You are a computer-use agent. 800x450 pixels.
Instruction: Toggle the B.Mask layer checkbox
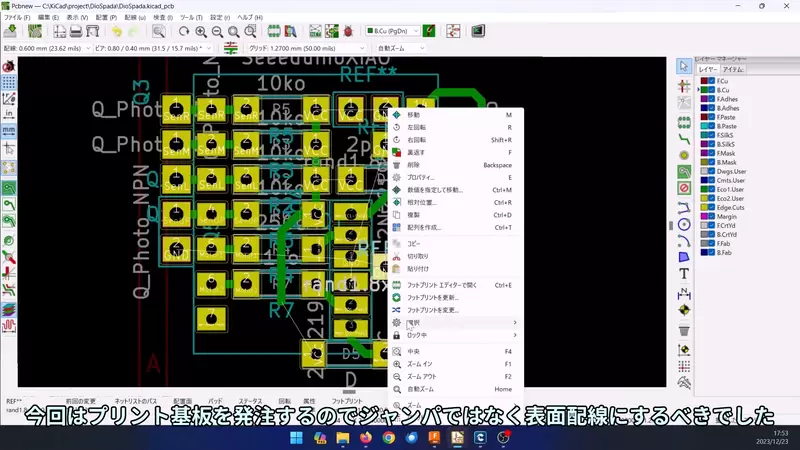(x=711, y=162)
